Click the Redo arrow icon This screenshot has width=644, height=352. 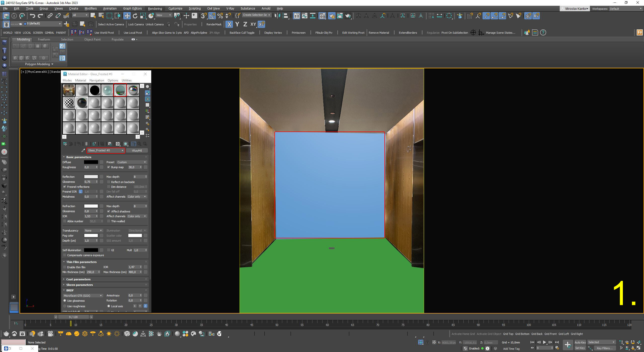click(40, 16)
